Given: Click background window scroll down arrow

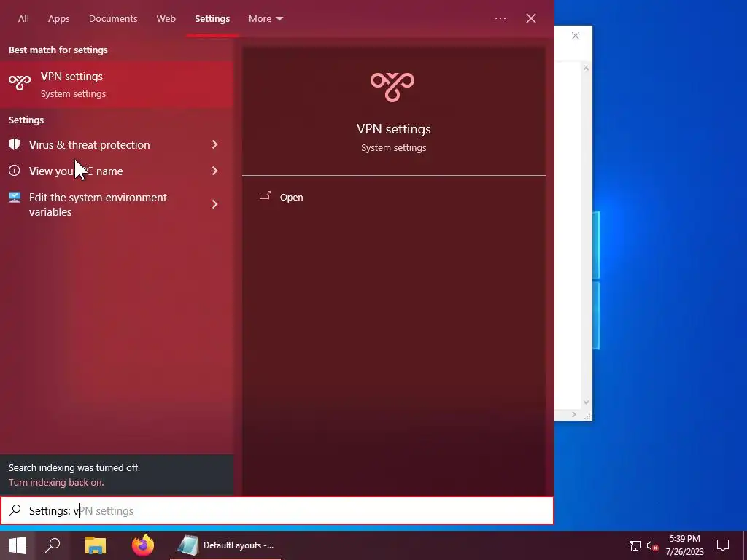Looking at the screenshot, I should tap(586, 402).
